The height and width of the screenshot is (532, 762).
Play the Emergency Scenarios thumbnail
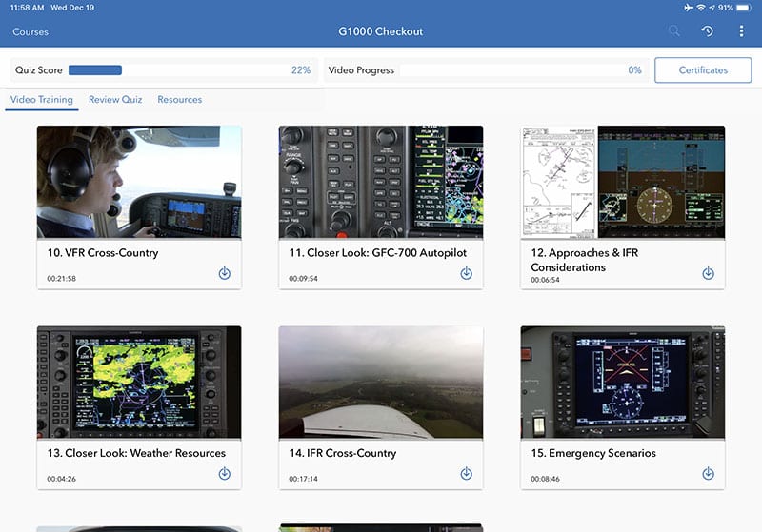pyautogui.click(x=623, y=382)
